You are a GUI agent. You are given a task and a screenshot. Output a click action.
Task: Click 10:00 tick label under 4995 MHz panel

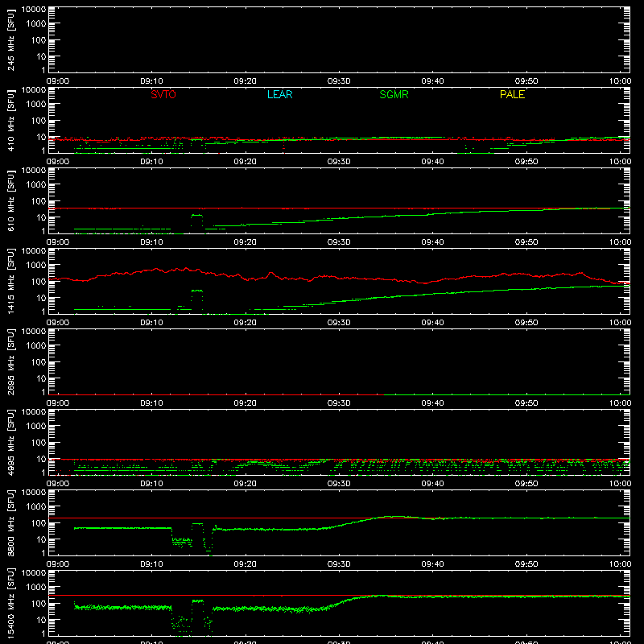coord(620,484)
